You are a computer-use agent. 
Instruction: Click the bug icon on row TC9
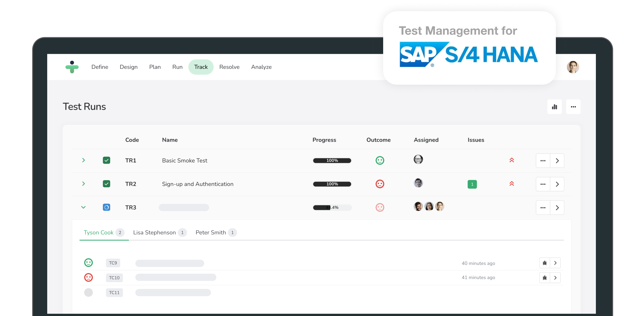(x=545, y=263)
